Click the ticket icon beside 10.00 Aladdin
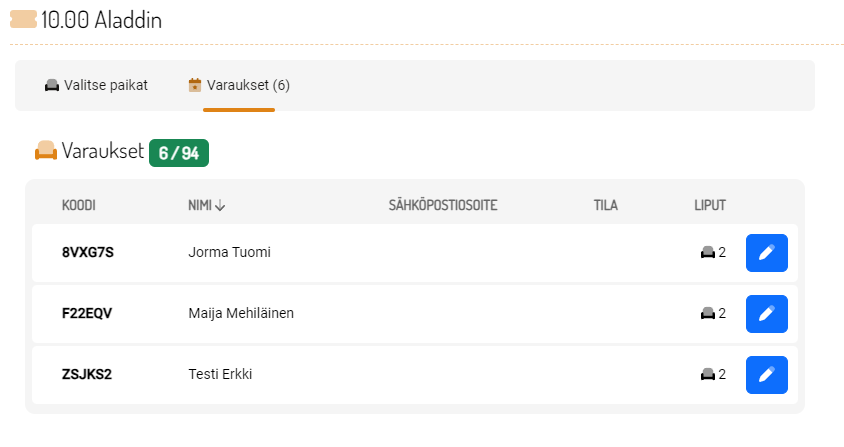Image resolution: width=844 pixels, height=447 pixels. [x=23, y=20]
